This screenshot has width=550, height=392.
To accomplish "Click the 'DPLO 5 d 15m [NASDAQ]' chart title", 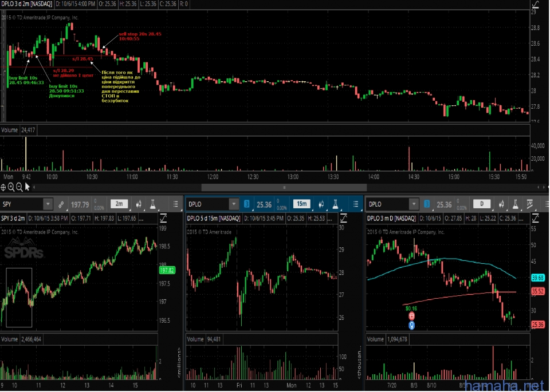I will tap(214, 218).
